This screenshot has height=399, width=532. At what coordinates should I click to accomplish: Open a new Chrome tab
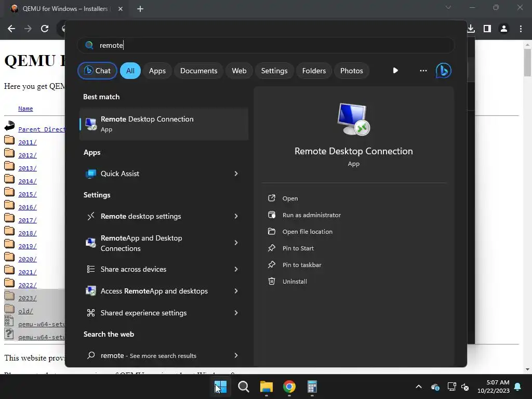[140, 9]
